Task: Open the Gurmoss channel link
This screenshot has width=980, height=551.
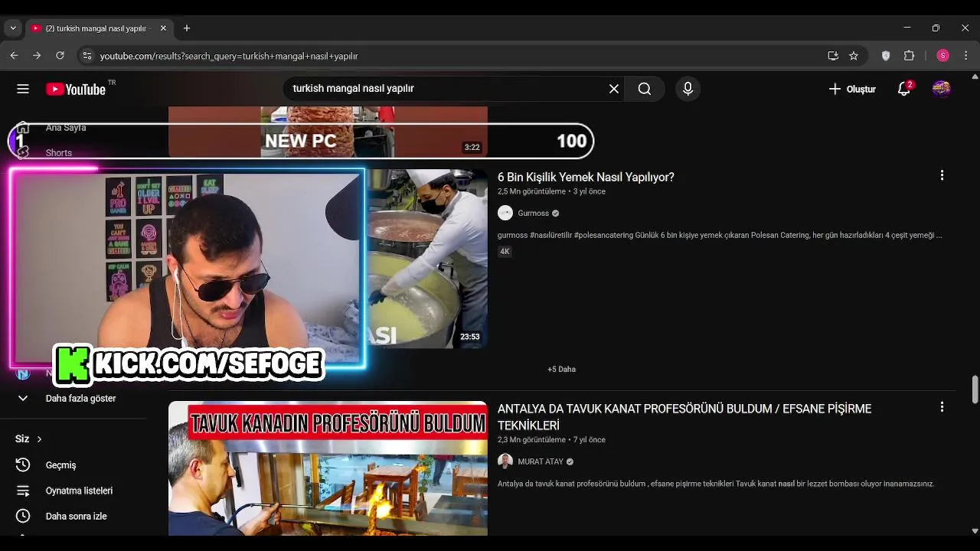Action: [x=534, y=214]
